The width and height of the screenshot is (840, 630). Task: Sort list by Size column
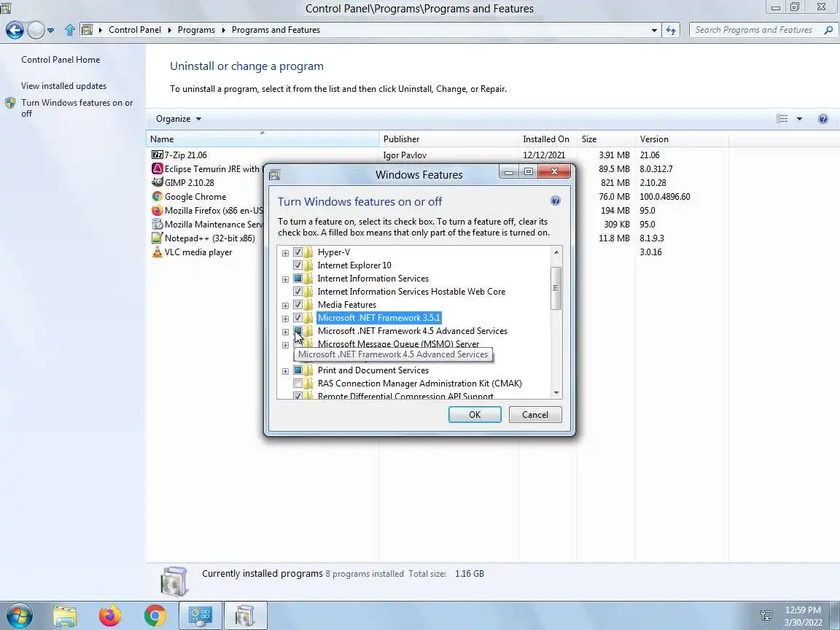pyautogui.click(x=606, y=139)
